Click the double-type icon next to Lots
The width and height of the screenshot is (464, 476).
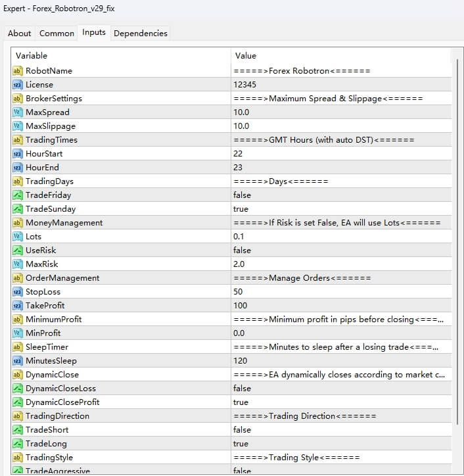click(x=18, y=237)
